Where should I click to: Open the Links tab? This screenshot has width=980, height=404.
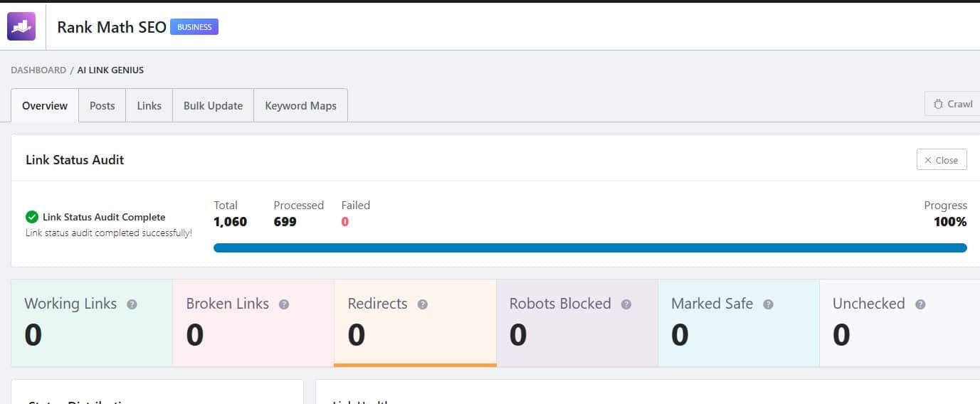coord(149,105)
